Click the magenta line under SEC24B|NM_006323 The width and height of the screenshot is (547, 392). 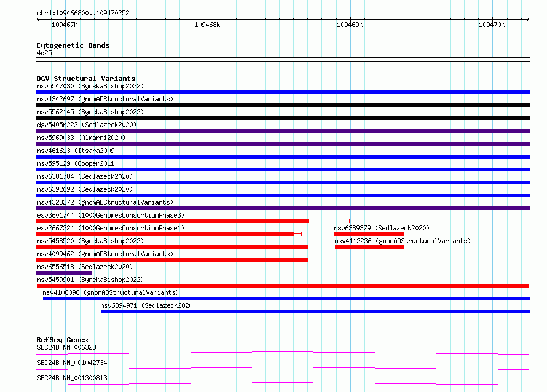point(283,353)
